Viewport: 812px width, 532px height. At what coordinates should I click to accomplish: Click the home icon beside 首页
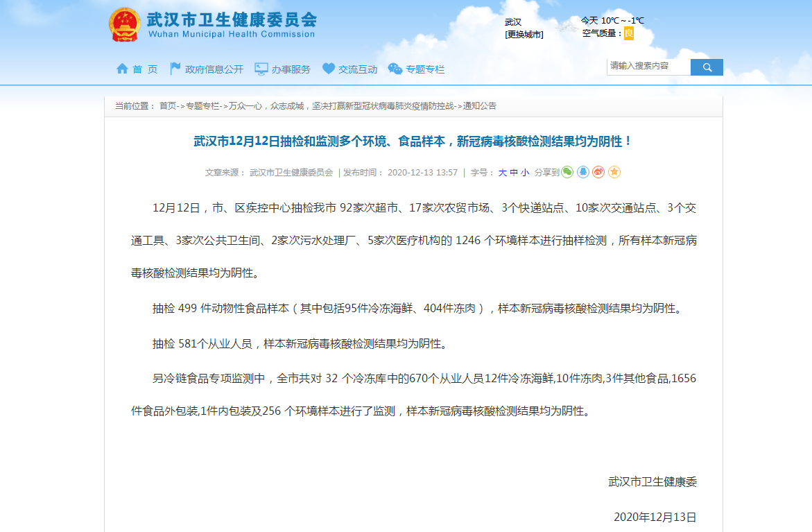tap(122, 69)
